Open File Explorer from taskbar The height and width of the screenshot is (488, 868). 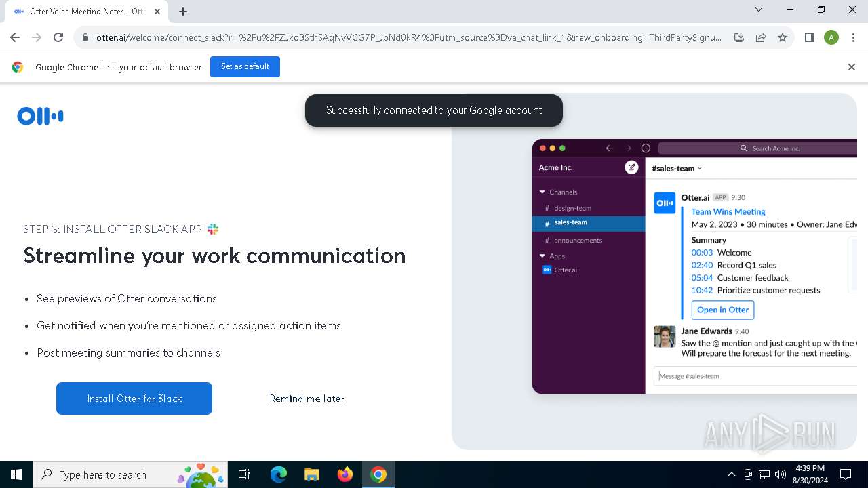312,474
